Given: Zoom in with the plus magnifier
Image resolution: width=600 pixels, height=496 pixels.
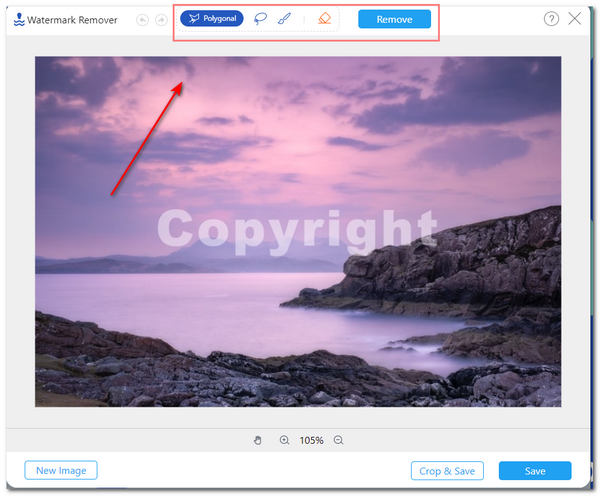Looking at the screenshot, I should coord(284,440).
